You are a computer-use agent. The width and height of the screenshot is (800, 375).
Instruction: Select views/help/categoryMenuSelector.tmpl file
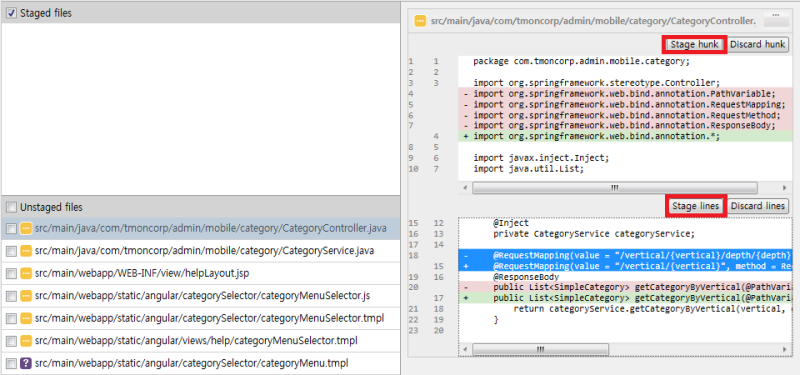[201, 341]
